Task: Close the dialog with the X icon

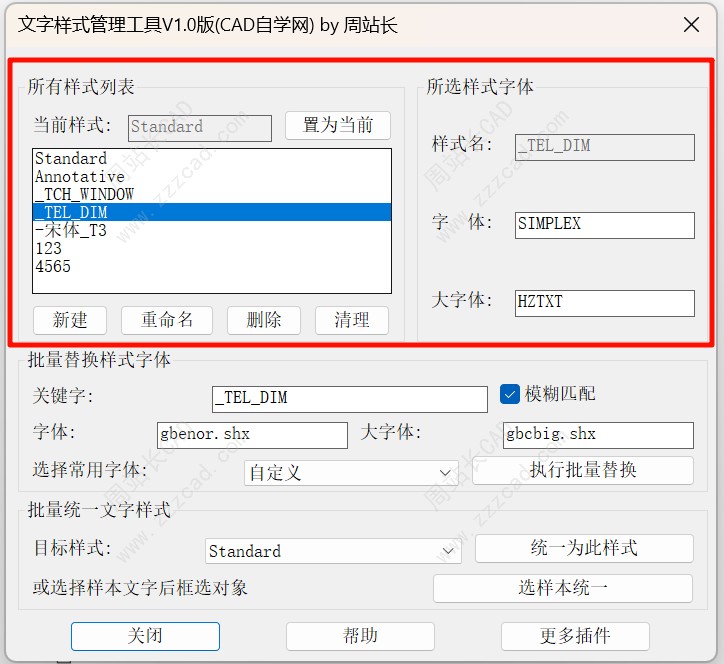Action: point(689,25)
